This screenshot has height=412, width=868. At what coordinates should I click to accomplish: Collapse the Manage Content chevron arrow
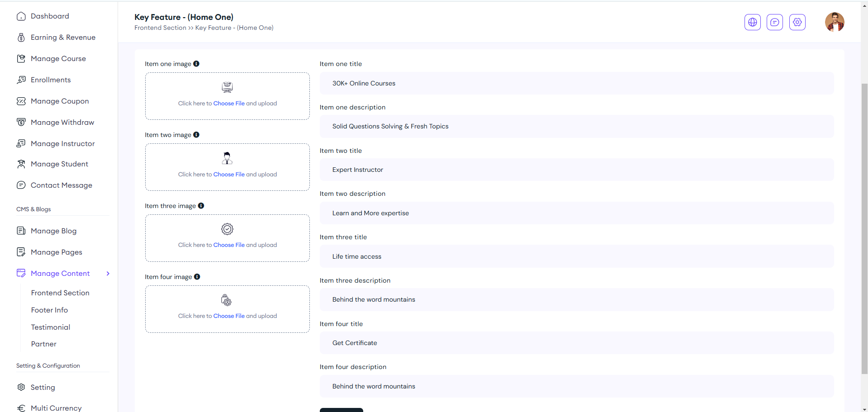click(108, 274)
